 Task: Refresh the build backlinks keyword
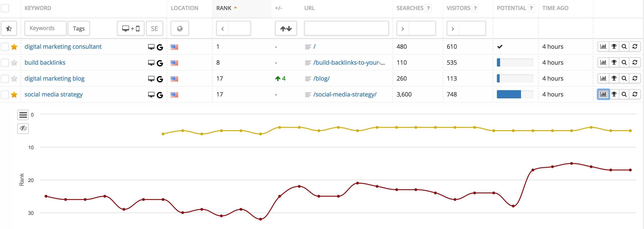pos(635,63)
